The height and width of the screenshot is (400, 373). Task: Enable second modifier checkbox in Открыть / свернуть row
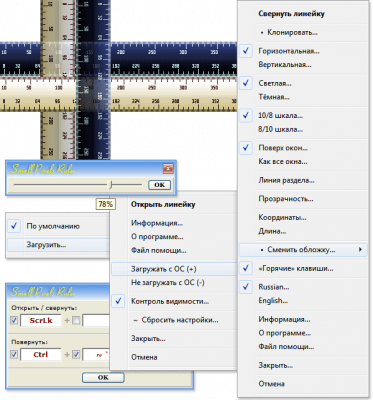76,321
